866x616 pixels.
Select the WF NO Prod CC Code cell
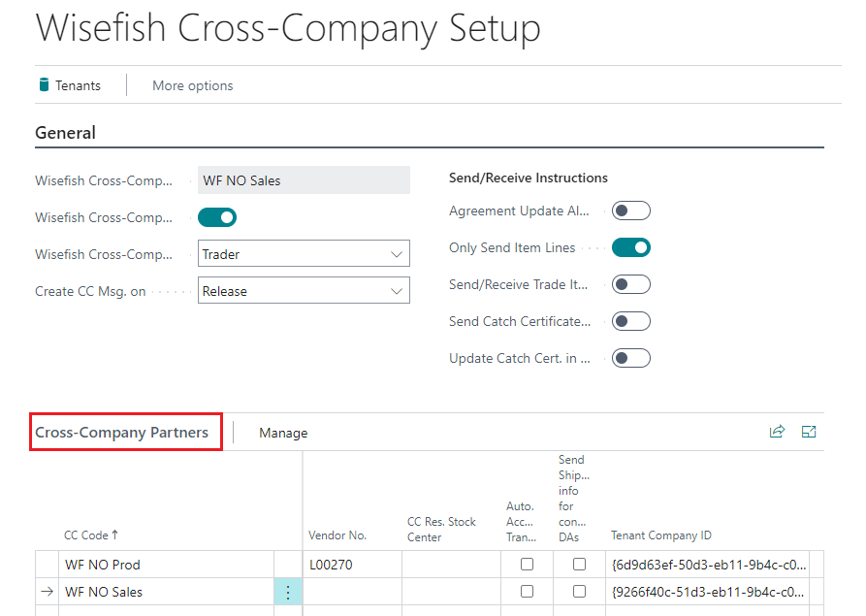[x=166, y=565]
